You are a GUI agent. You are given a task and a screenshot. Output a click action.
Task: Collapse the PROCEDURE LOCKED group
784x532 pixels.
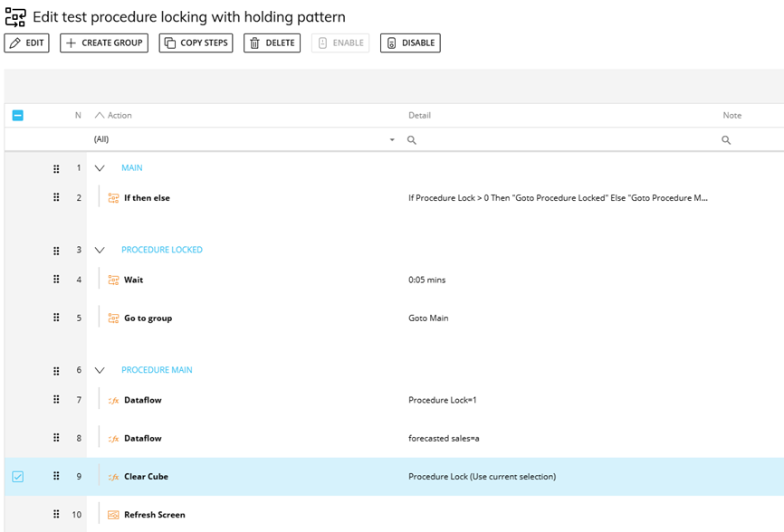point(100,250)
